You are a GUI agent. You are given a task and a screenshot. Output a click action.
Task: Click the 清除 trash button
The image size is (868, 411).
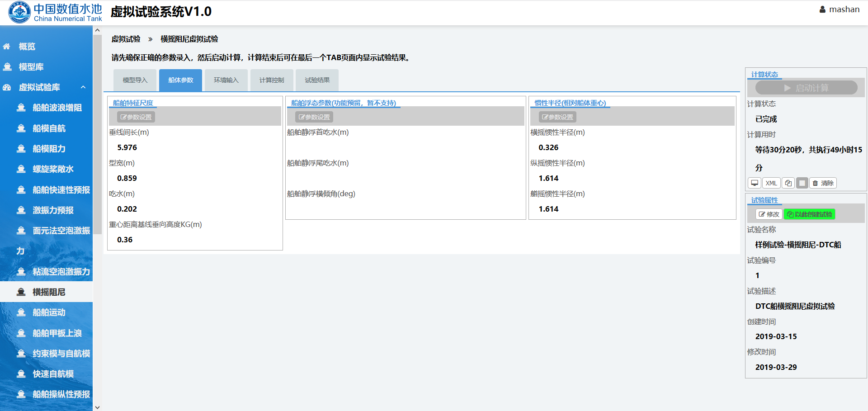pos(823,183)
